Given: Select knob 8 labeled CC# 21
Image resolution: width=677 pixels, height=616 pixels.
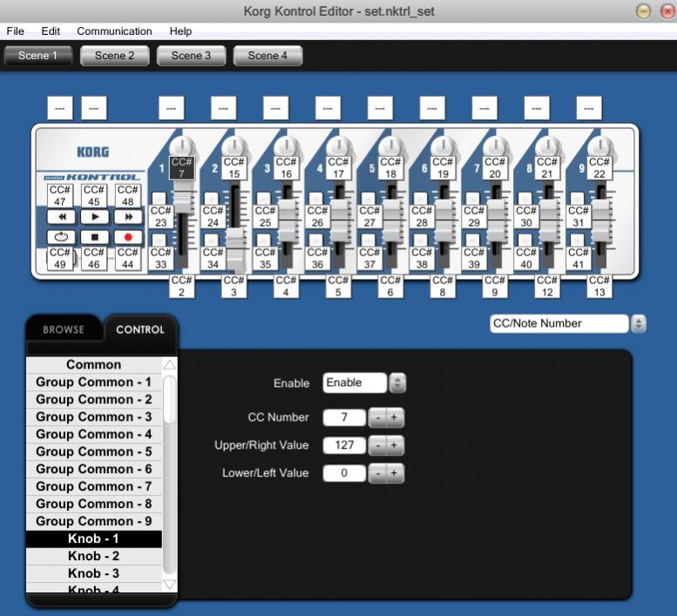Looking at the screenshot, I should point(547,168).
